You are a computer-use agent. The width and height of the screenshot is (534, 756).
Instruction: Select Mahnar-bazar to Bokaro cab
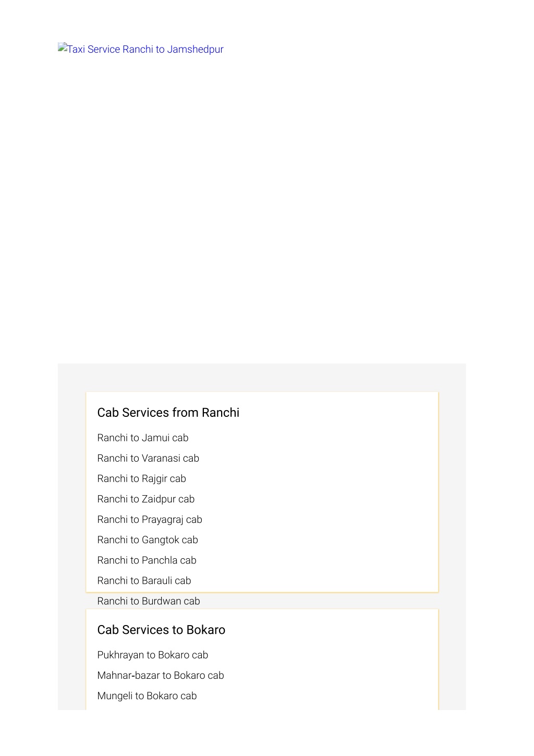tap(161, 675)
